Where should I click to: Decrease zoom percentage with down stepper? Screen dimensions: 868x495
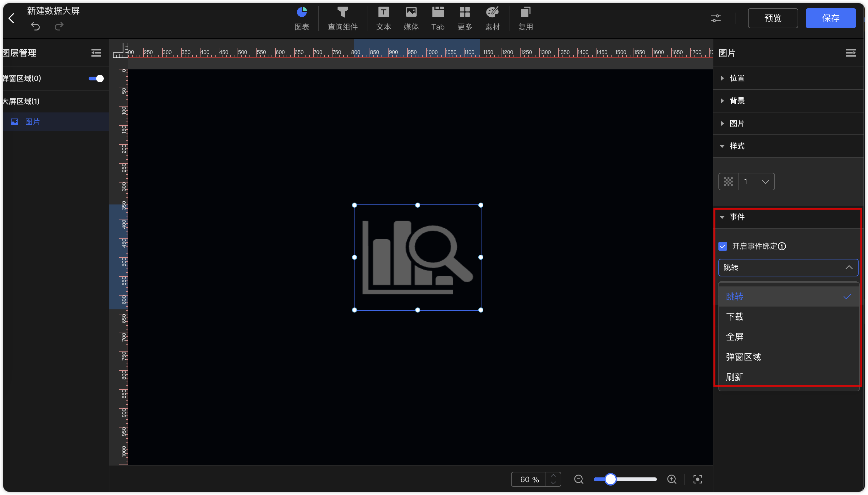(x=553, y=483)
